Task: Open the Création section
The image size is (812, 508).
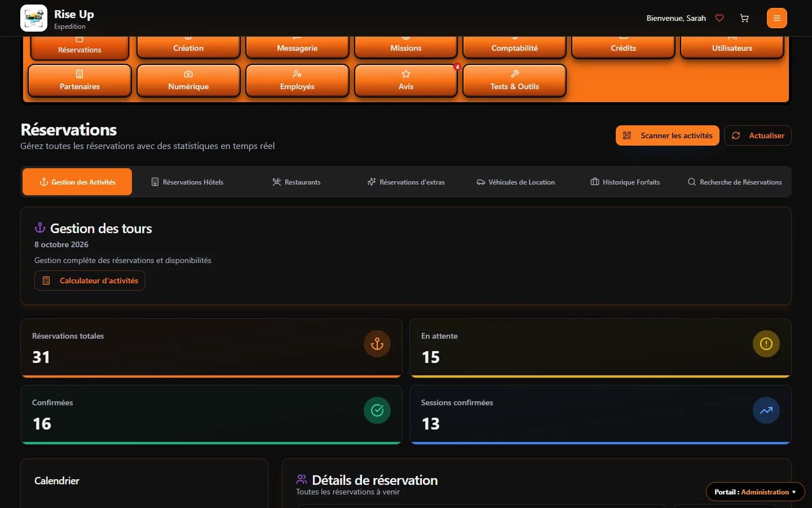Action: click(188, 47)
